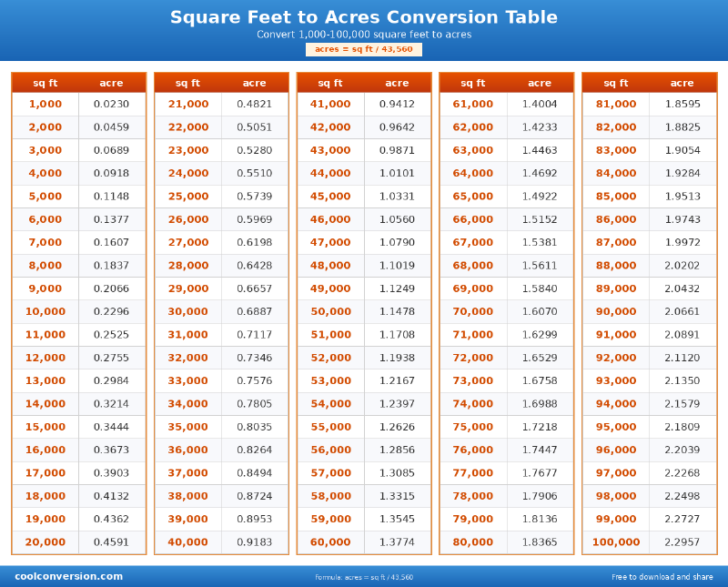The image size is (728, 587).
Task: Select the acre value 0.9183
Action: [x=255, y=542]
